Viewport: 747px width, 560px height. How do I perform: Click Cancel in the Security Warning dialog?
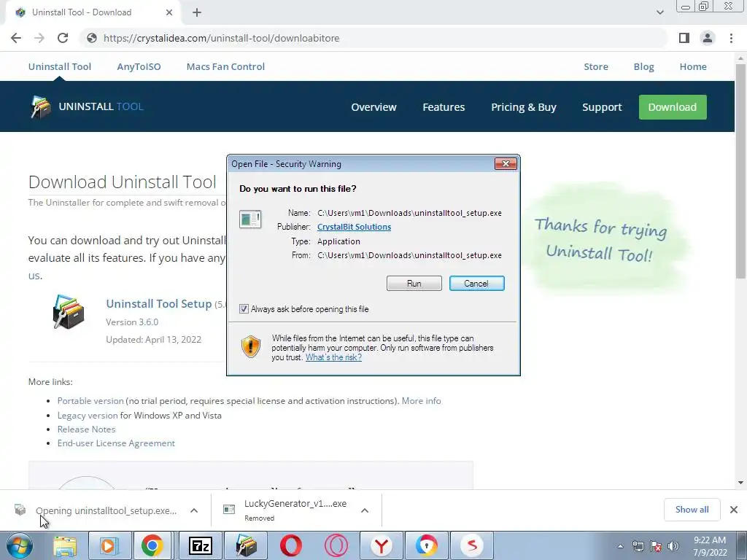point(477,284)
